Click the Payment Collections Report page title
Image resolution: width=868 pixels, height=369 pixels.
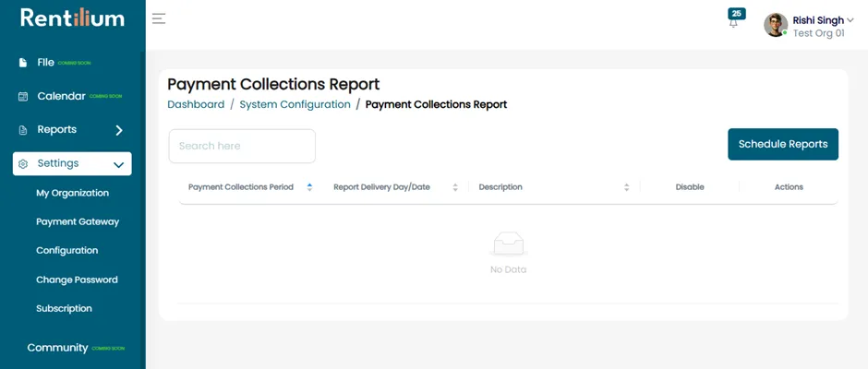point(273,84)
